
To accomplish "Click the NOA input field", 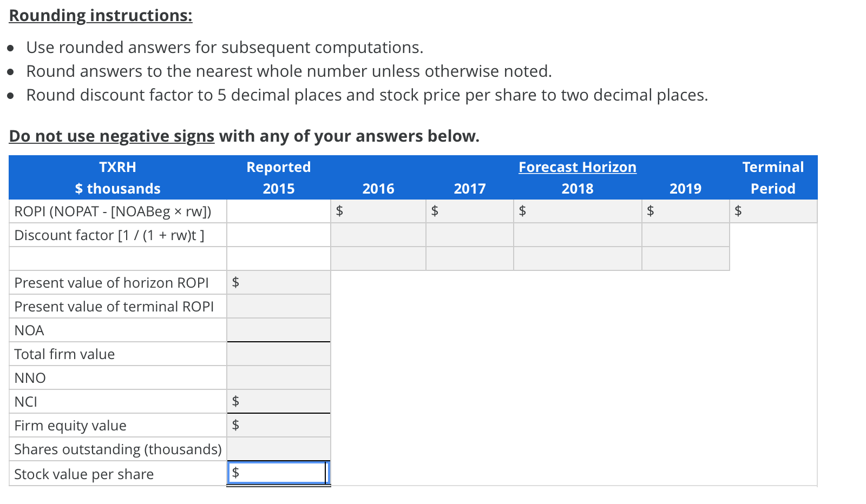I will click(279, 330).
